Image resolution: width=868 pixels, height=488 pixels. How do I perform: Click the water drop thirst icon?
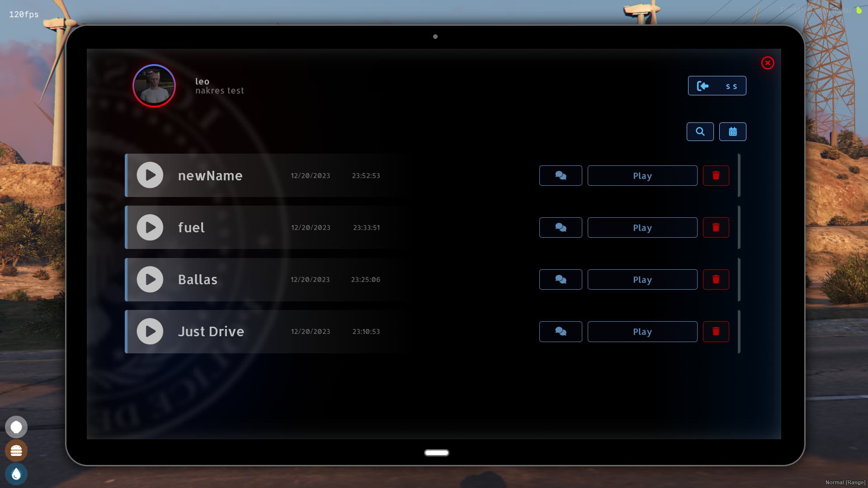point(16,474)
